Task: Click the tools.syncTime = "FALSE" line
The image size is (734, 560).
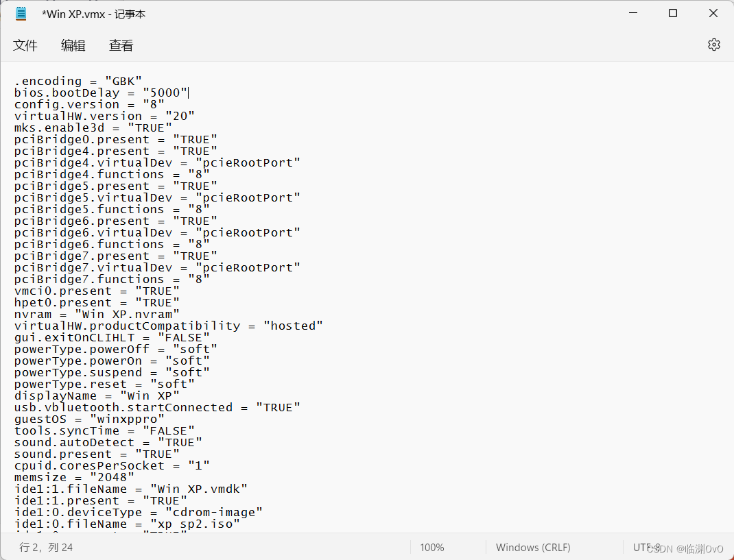Action: pyautogui.click(x=104, y=430)
